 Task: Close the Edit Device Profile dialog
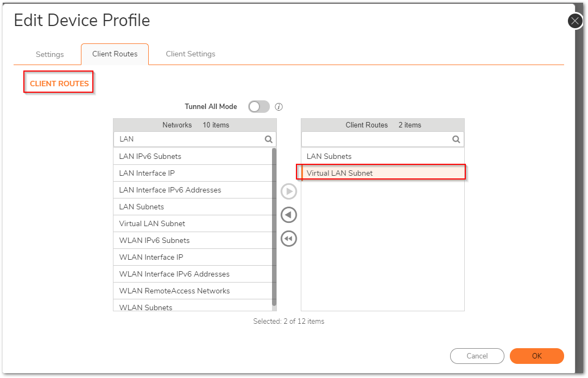click(x=575, y=21)
